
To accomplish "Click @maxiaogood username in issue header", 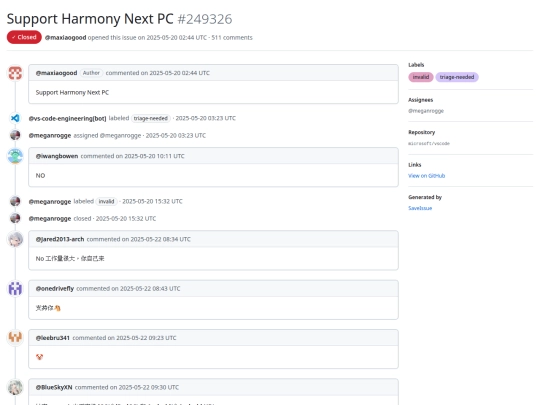I will tap(65, 38).
